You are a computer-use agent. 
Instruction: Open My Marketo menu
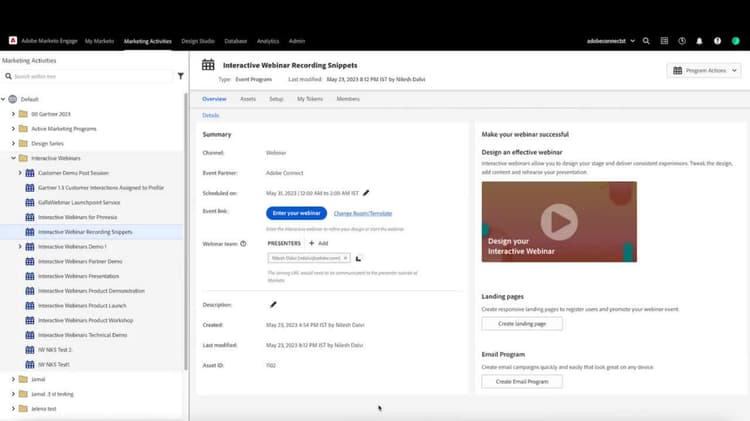click(x=99, y=41)
